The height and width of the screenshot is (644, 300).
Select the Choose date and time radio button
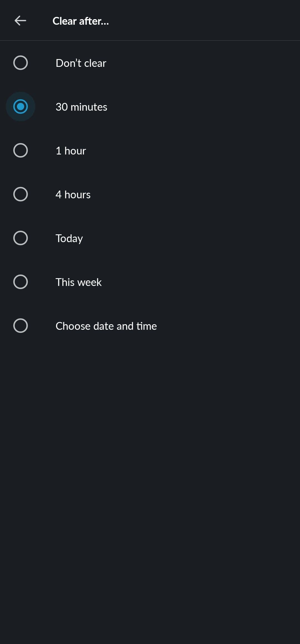pyautogui.click(x=21, y=326)
